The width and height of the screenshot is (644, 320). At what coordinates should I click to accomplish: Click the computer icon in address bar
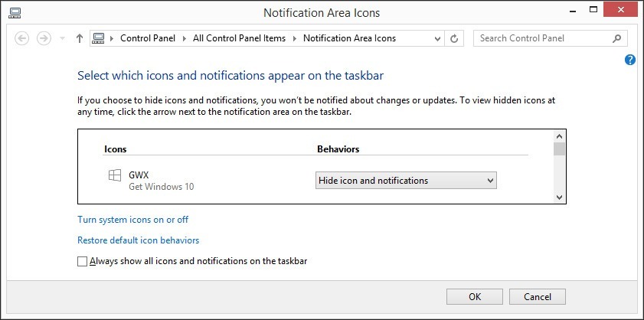click(98, 38)
